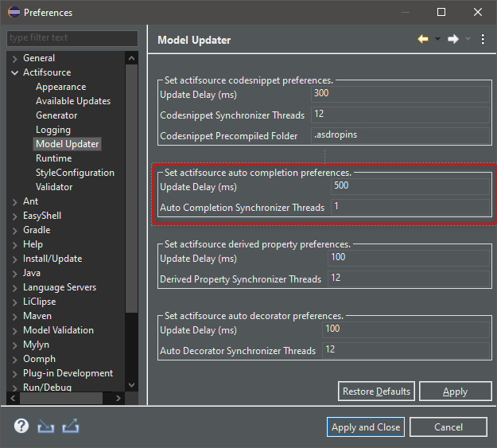Click the Restore Defaults button
Viewport: 497px width, 448px height.
(x=376, y=392)
